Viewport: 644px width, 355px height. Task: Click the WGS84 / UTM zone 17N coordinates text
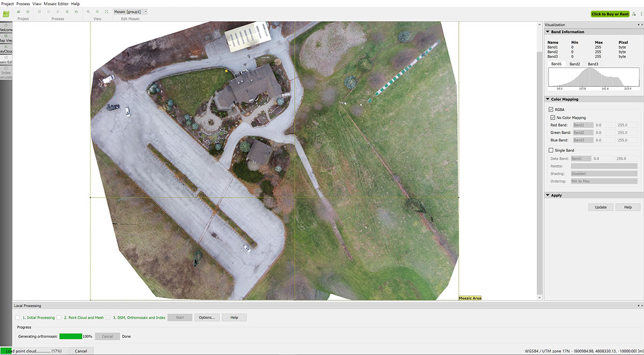(x=583, y=351)
